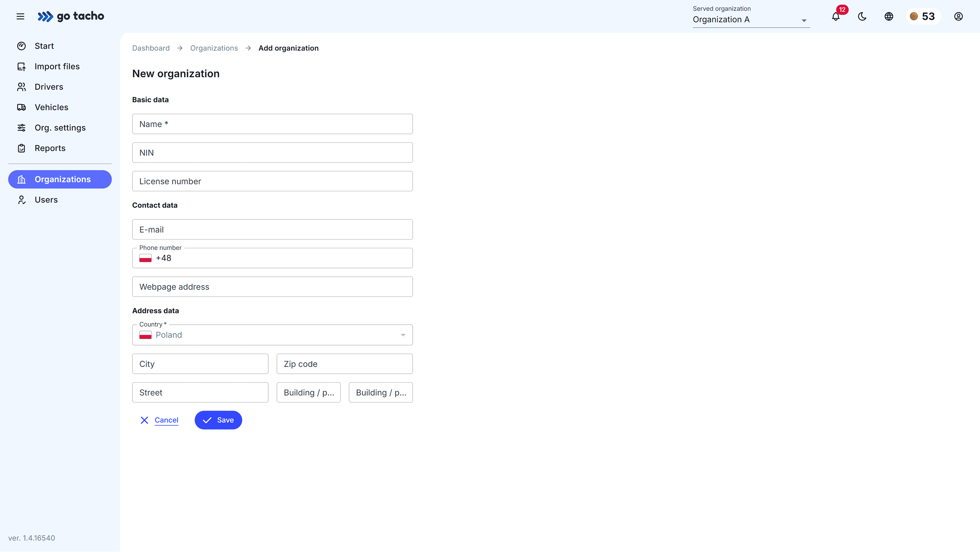This screenshot has width=980, height=552.
Task: Click the Organizations breadcrumb link
Action: [x=214, y=48]
